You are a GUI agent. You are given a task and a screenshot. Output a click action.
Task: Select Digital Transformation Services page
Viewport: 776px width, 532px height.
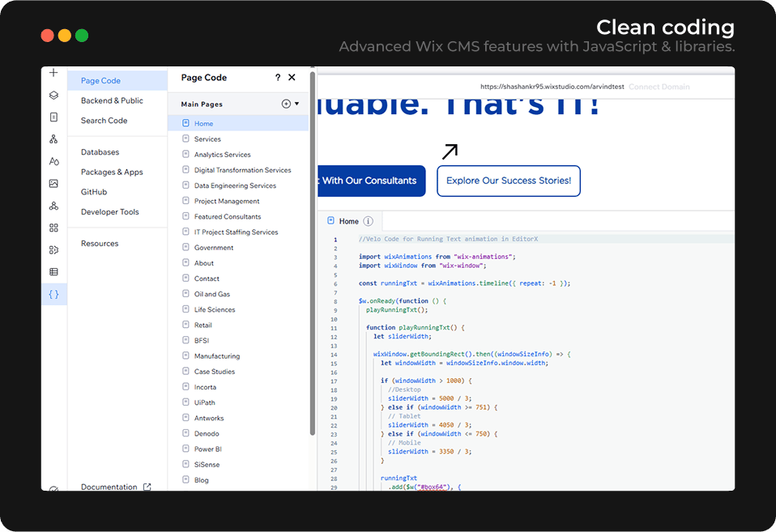[238, 170]
